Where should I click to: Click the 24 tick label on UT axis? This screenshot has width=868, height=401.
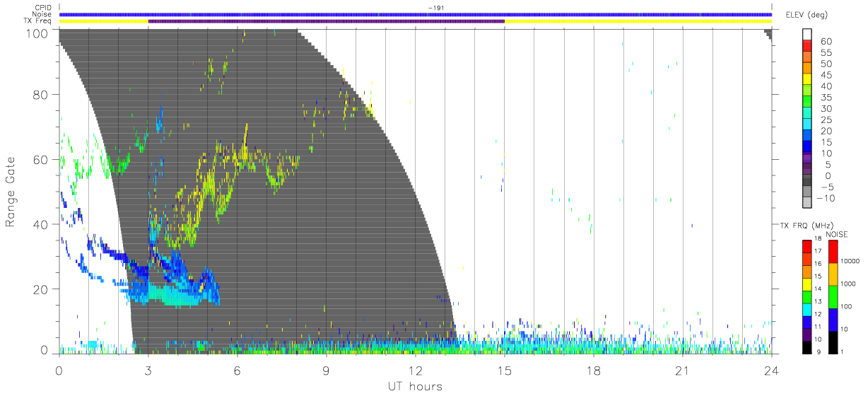pos(772,370)
